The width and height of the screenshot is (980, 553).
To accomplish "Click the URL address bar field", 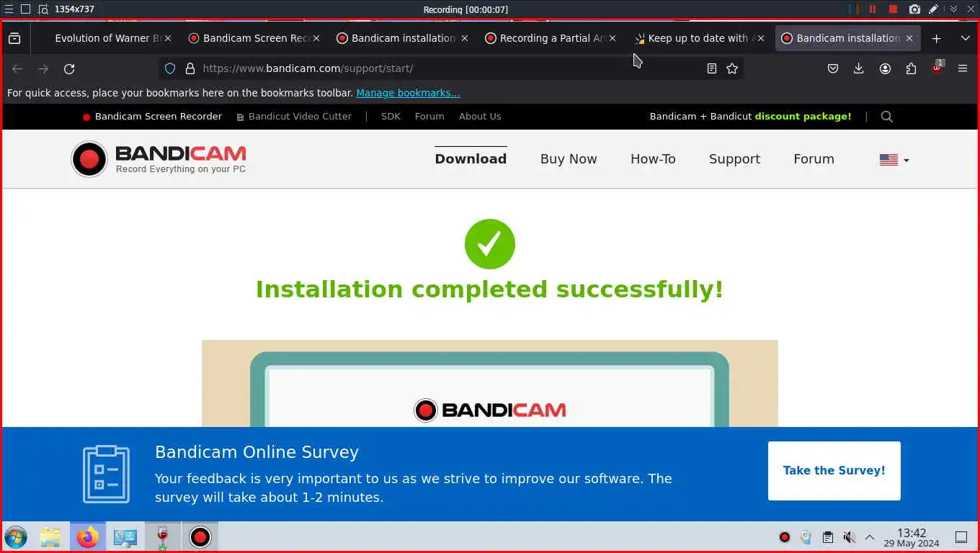I will coord(450,68).
